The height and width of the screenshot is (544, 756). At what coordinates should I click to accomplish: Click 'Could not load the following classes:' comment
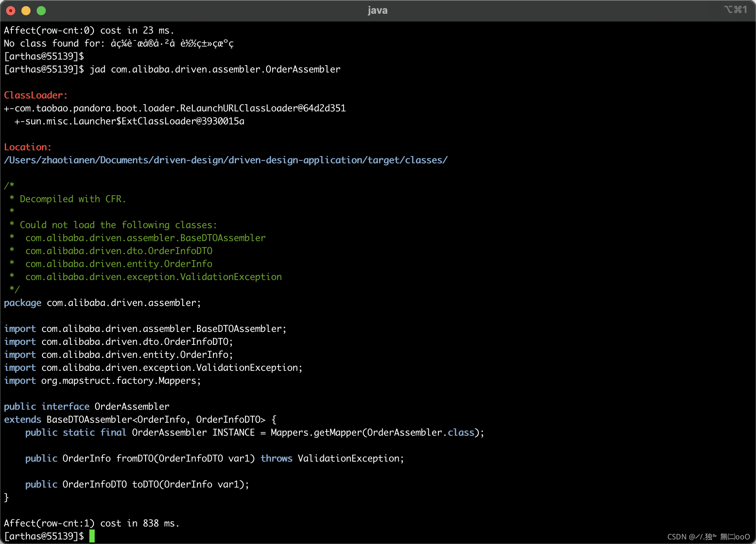point(118,225)
